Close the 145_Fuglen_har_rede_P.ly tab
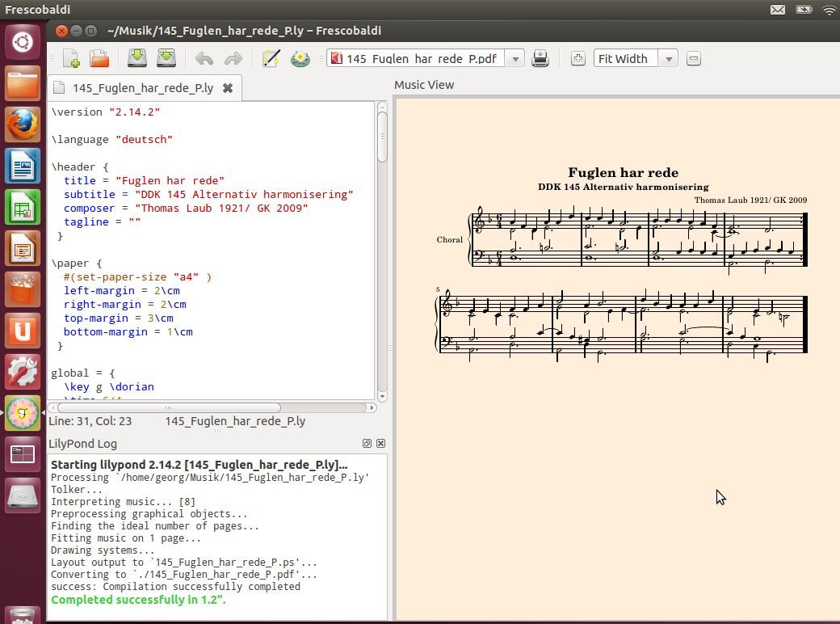 [228, 88]
